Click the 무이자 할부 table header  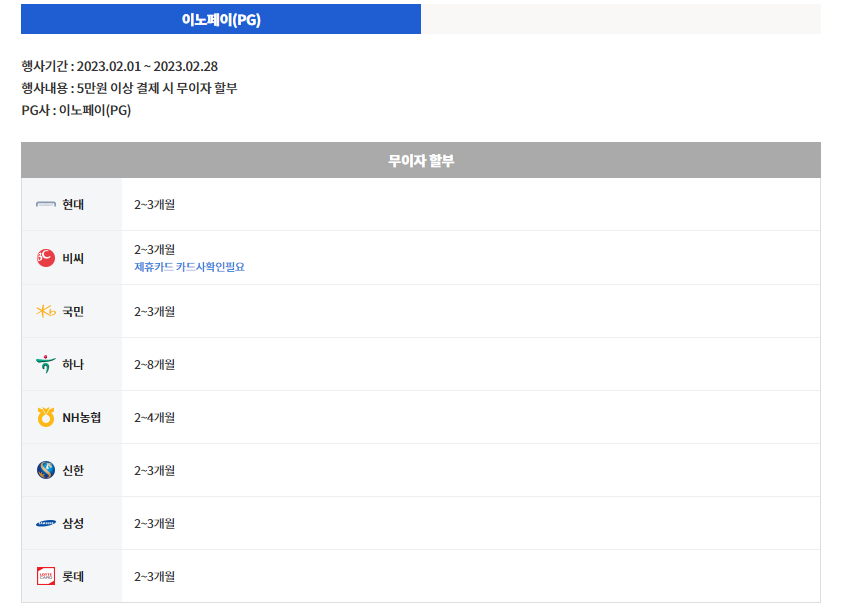421,160
